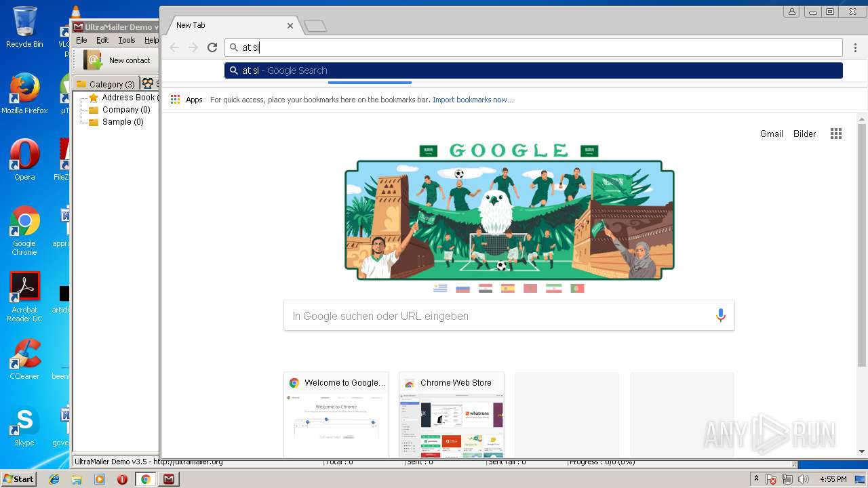Viewport: 868px width, 488px height.
Task: Launch Acrobat Reader DC from desktop
Action: (24, 297)
